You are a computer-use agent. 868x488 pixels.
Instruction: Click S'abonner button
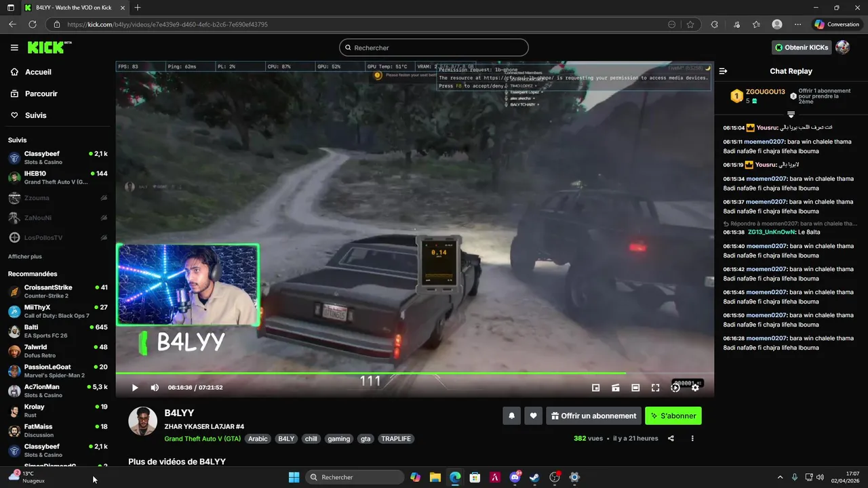coord(673,415)
